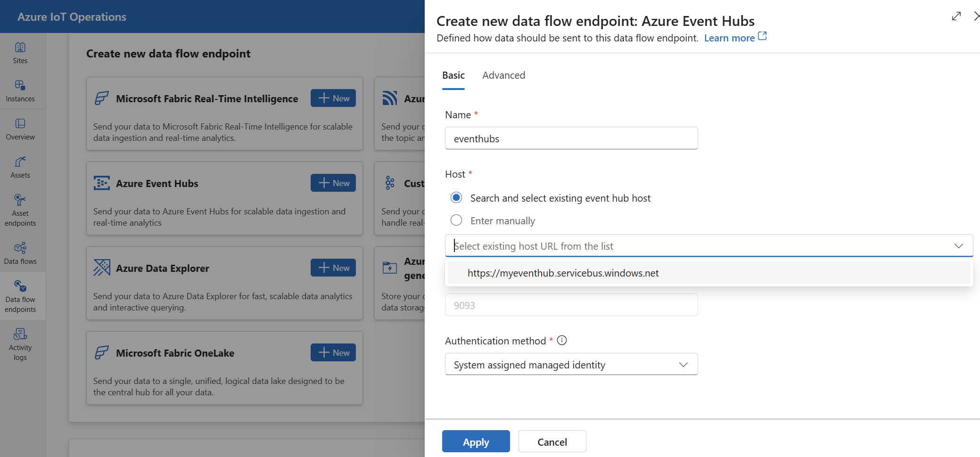Click the Authentication method info icon

tap(562, 340)
